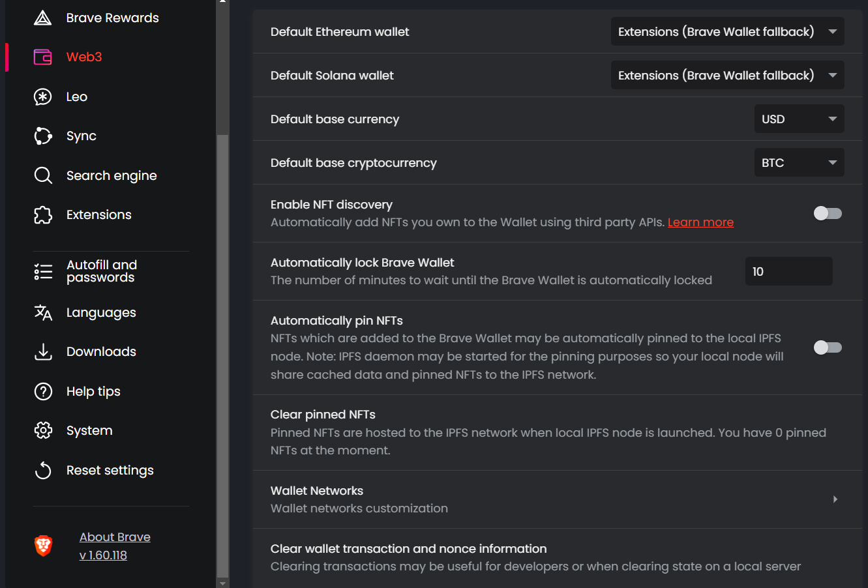The height and width of the screenshot is (588, 868).
Task: Click the Reset settings circular arrow icon
Action: pyautogui.click(x=43, y=471)
